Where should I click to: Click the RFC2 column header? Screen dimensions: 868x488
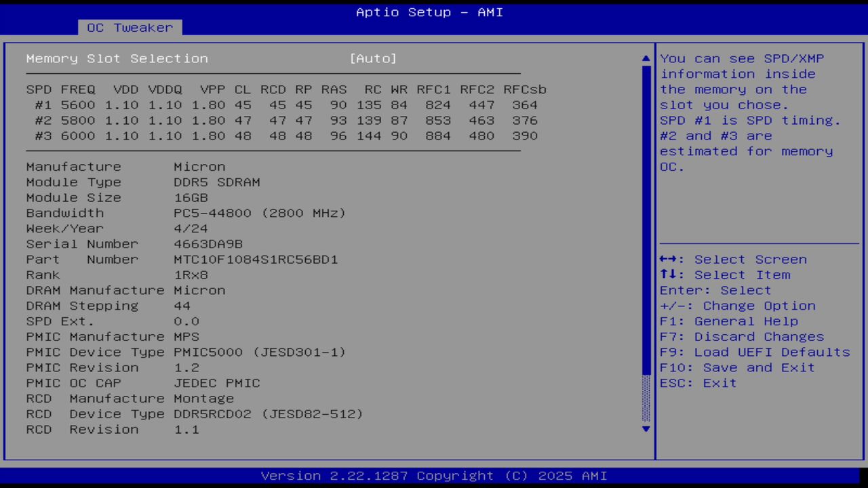[477, 89]
